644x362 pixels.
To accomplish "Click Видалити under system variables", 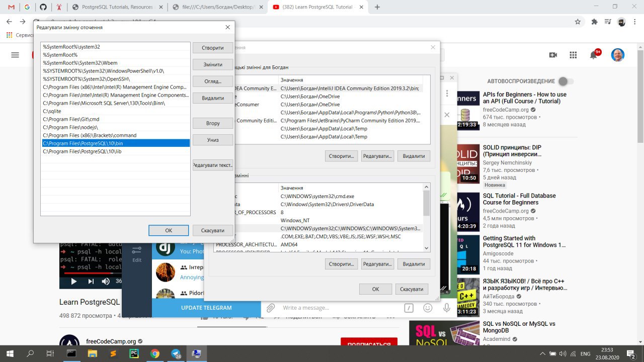I will (414, 264).
